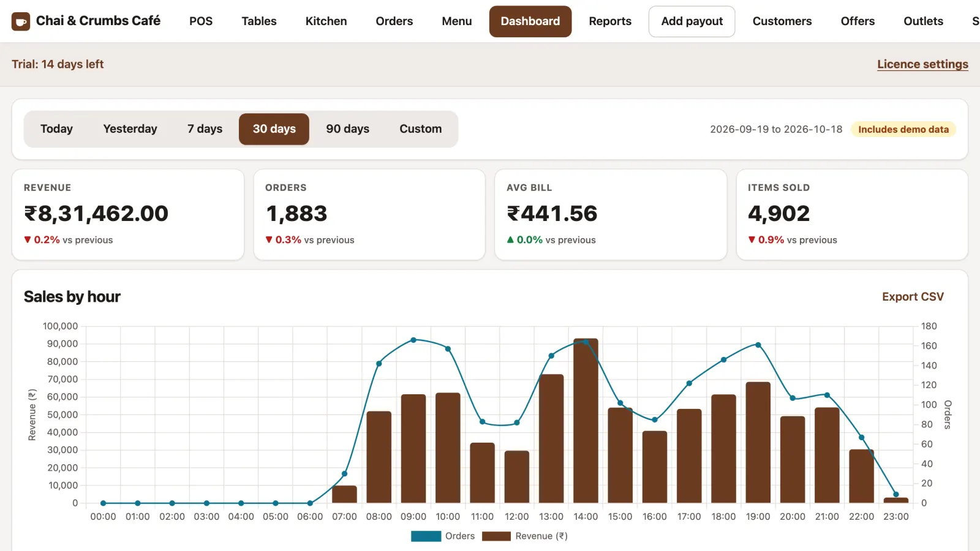
Task: Open the POS page
Action: [x=201, y=21]
